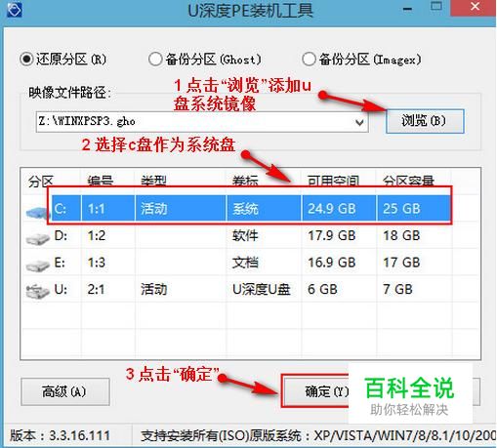The width and height of the screenshot is (497, 448).
Task: Click the 文档 volume label cell
Action: pyautogui.click(x=245, y=263)
